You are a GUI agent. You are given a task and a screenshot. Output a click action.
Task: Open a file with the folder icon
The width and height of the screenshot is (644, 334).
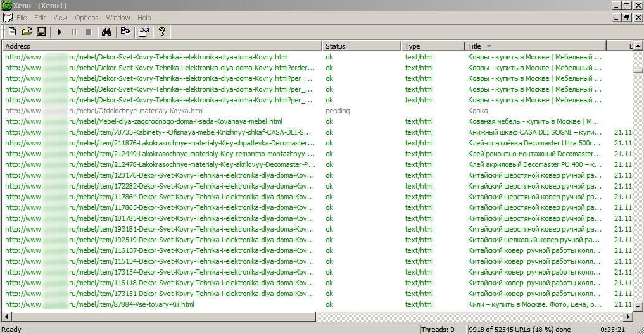27,31
